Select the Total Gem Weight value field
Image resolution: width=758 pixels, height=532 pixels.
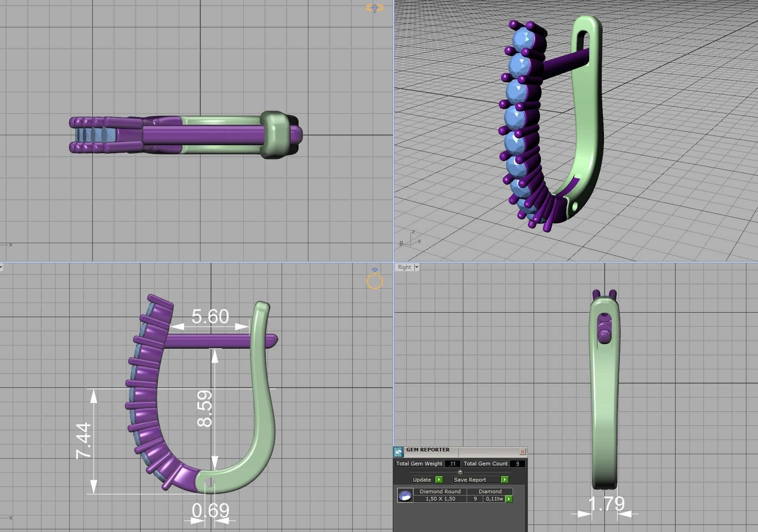(x=453, y=464)
